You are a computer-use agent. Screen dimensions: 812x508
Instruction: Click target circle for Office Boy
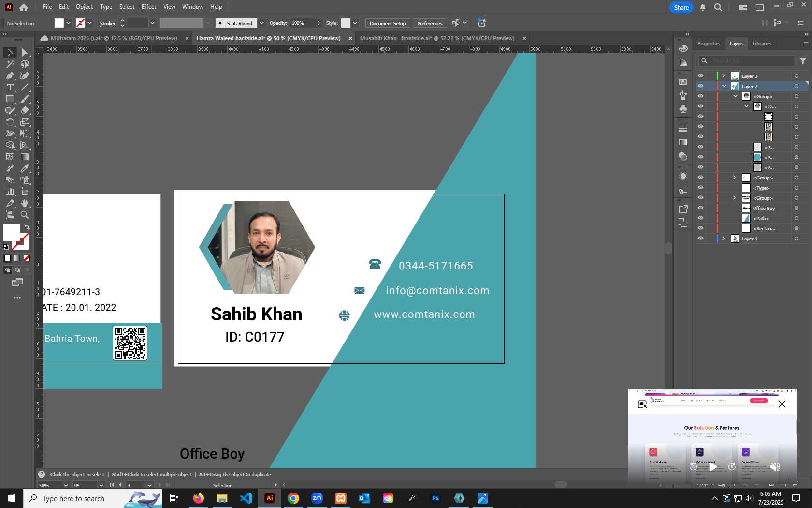[797, 208]
